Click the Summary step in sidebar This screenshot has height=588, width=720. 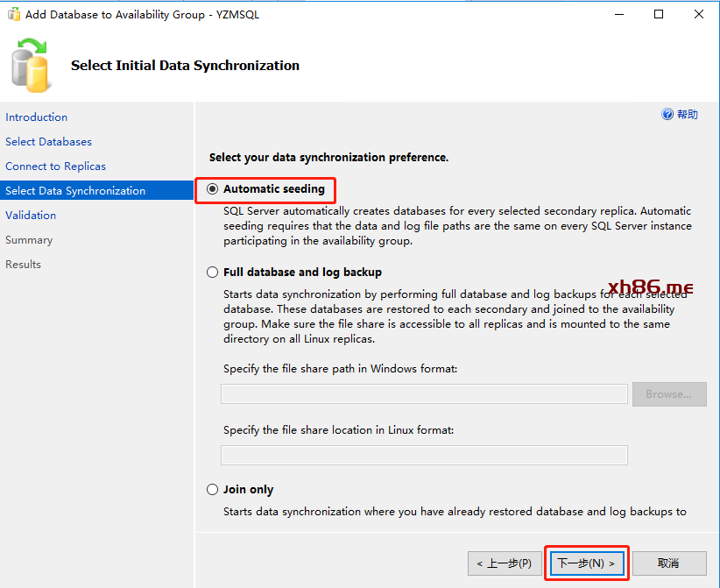tap(29, 240)
